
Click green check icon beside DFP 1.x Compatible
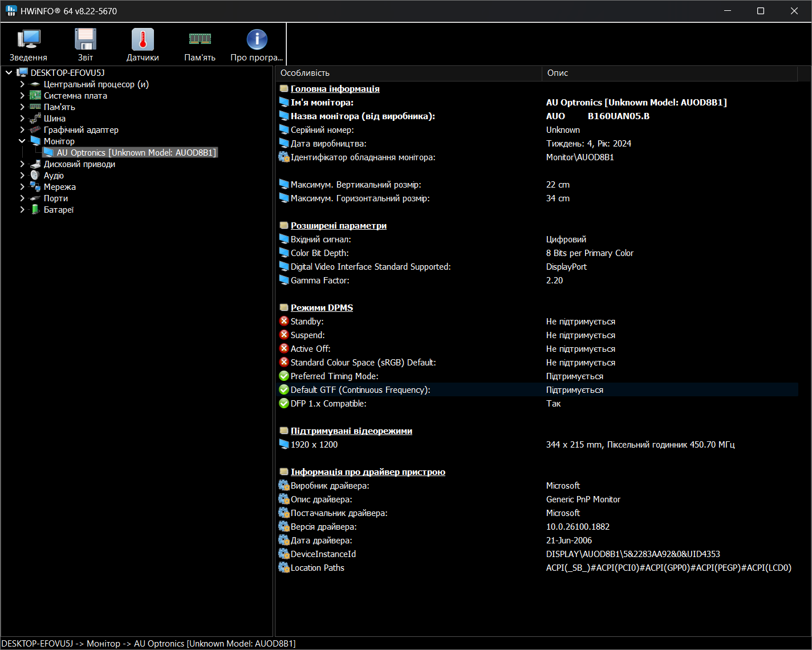(x=284, y=403)
